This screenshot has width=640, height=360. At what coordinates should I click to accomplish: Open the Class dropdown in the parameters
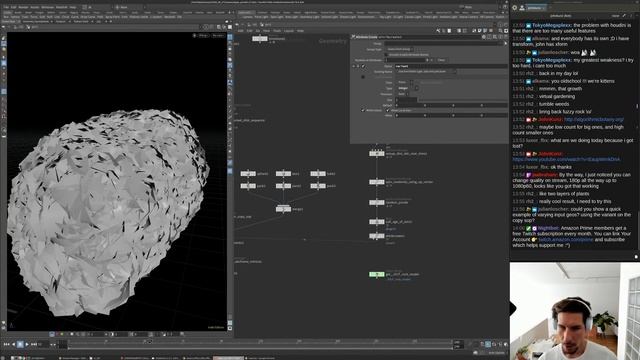[x=404, y=82]
